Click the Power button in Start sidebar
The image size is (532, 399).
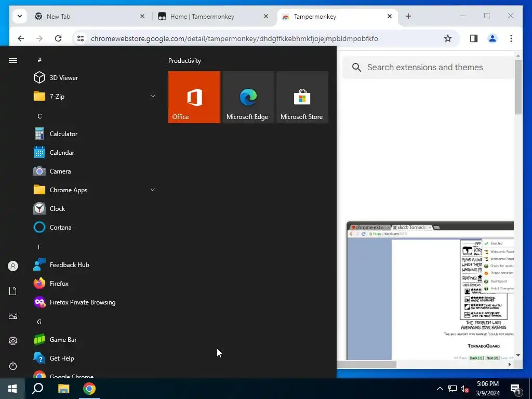pos(13,366)
